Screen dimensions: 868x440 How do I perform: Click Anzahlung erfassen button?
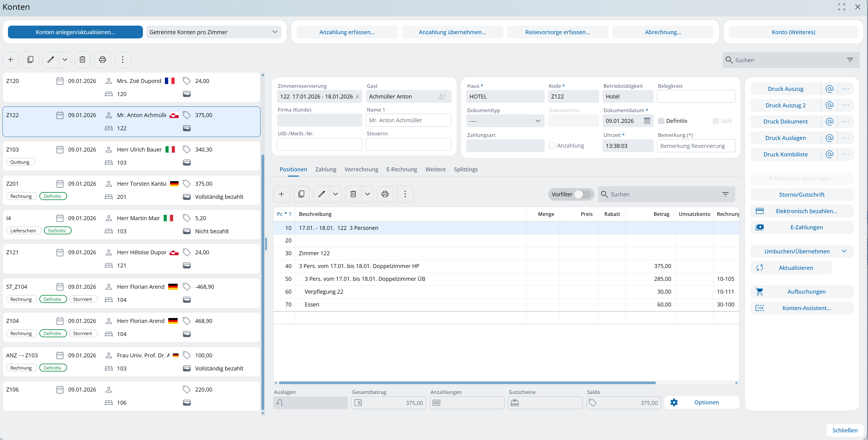tap(347, 32)
